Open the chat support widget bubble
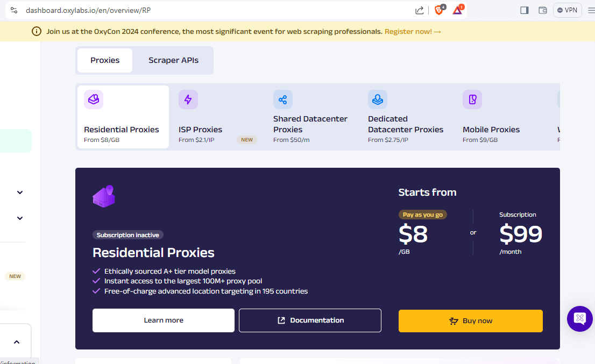This screenshot has height=364, width=595. [579, 318]
